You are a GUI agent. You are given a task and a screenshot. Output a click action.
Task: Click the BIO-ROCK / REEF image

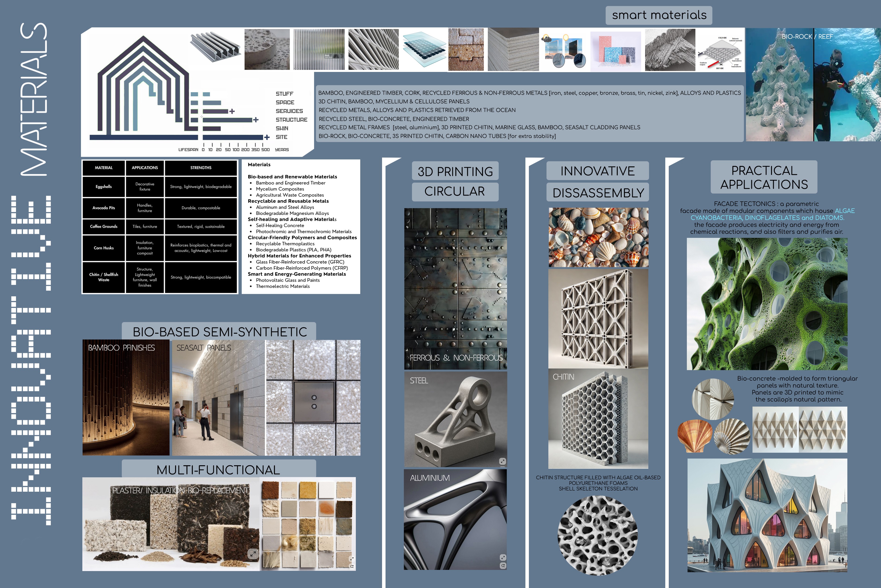813,85
